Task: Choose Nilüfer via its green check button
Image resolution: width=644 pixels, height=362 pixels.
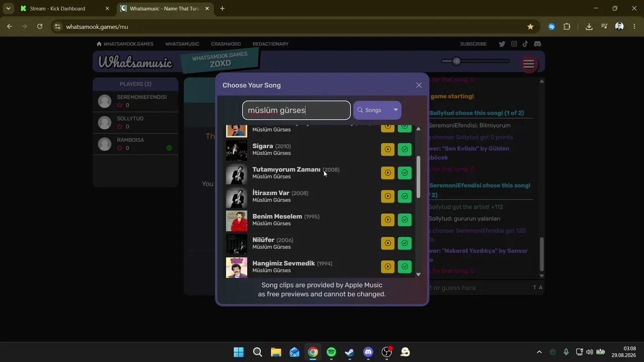Action: pos(405,243)
